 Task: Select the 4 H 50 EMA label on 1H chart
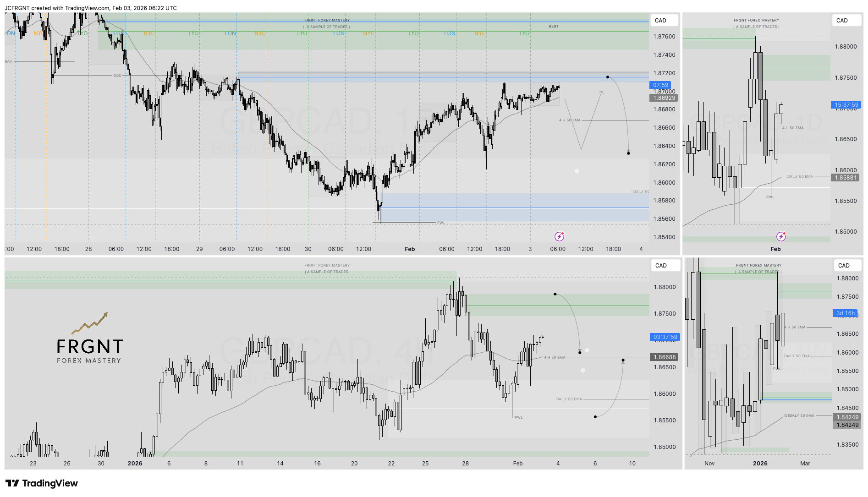pyautogui.click(x=569, y=120)
